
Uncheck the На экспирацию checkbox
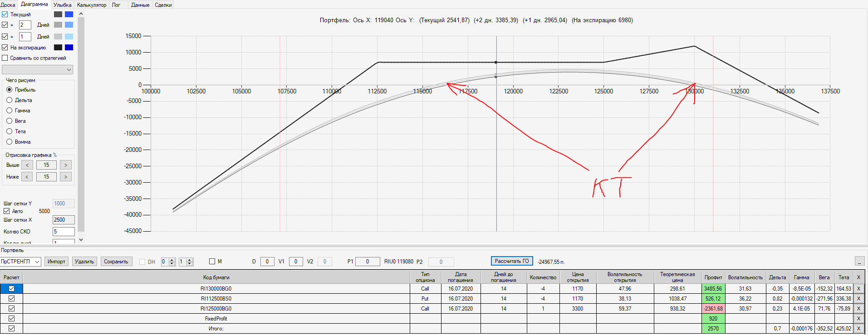pyautogui.click(x=5, y=48)
